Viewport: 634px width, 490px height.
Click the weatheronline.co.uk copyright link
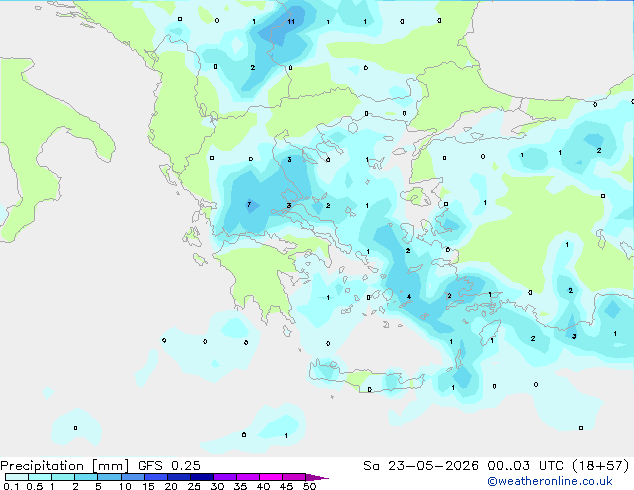coord(550,481)
